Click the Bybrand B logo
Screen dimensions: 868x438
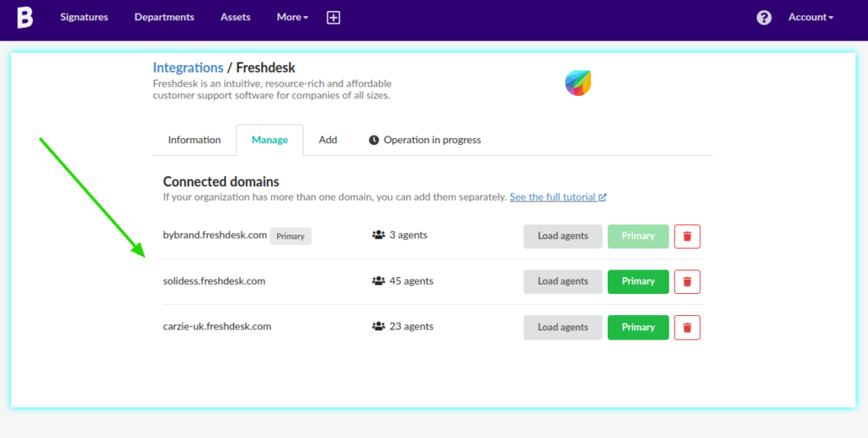click(25, 17)
